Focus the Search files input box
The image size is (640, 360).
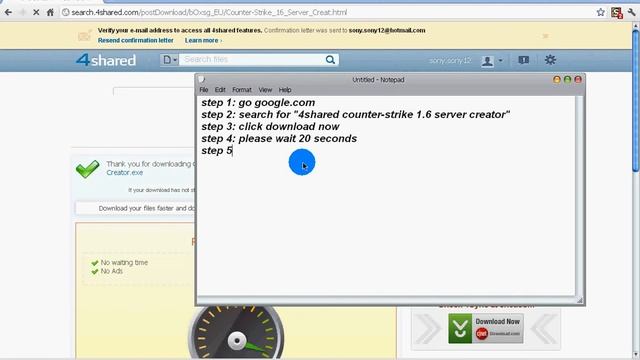251,60
